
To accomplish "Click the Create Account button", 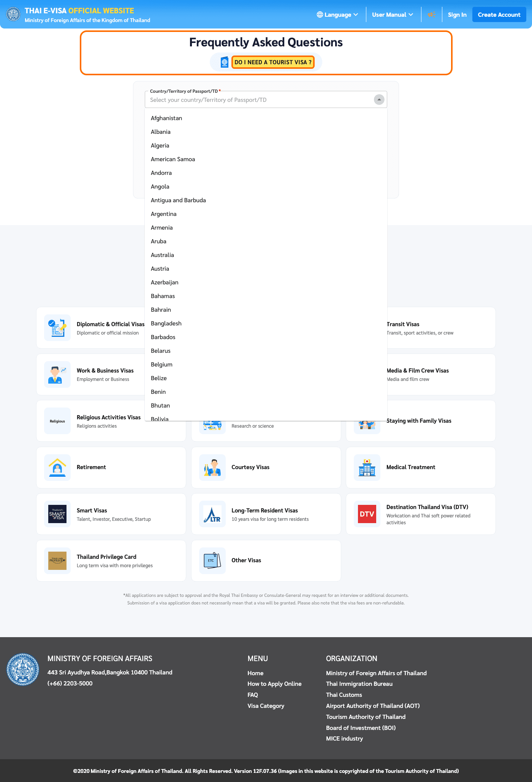I will 499,15.
